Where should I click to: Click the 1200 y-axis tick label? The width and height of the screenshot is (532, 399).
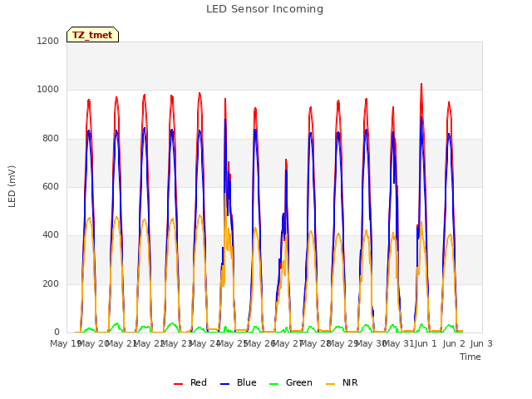tap(48, 41)
